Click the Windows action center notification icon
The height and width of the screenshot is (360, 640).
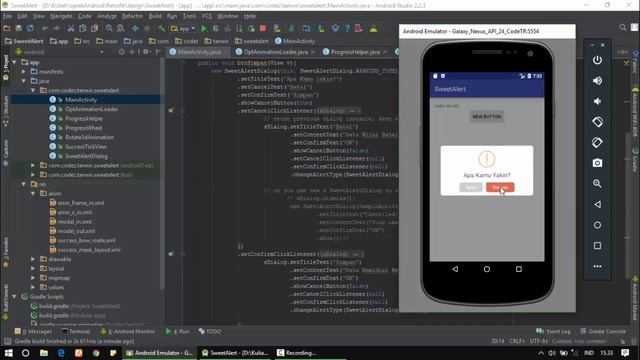pos(625,353)
